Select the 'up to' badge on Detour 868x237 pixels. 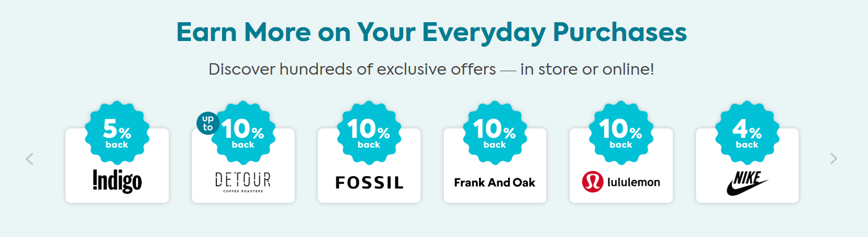(x=208, y=122)
